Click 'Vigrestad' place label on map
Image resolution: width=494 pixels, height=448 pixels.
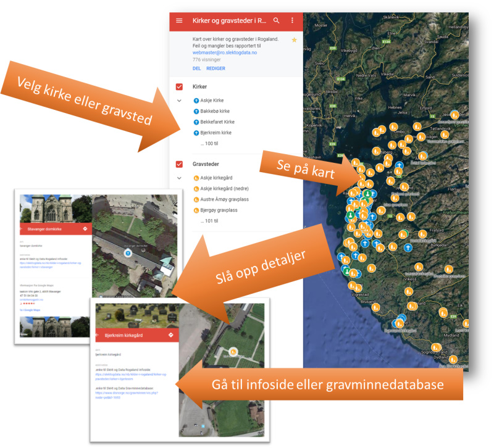360,295
